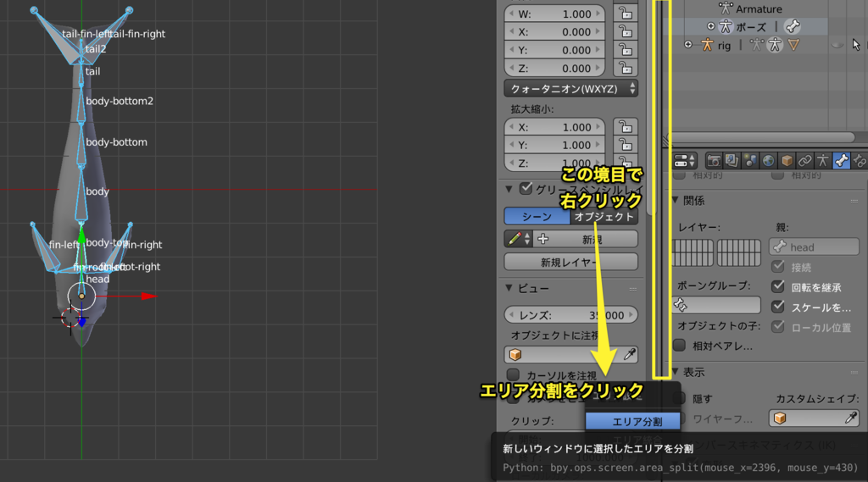The height and width of the screenshot is (482, 868).
Task: Click the first bone layer grid block
Action: tap(693, 253)
